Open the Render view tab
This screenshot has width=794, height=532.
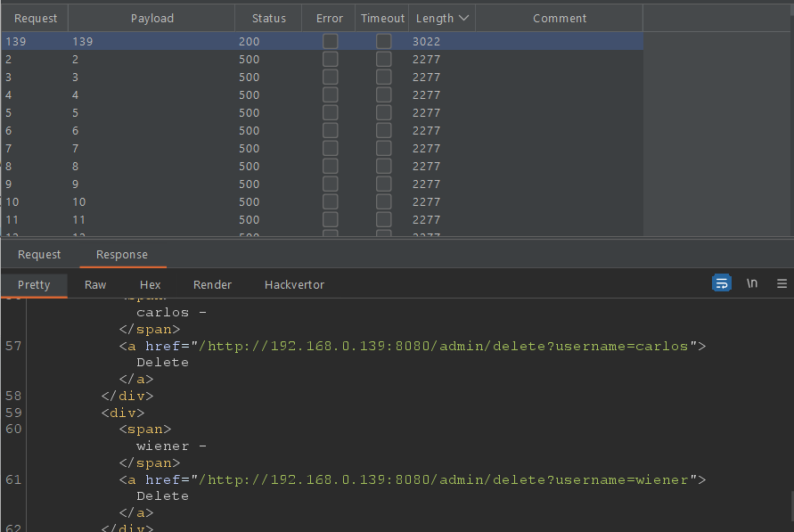[212, 285]
